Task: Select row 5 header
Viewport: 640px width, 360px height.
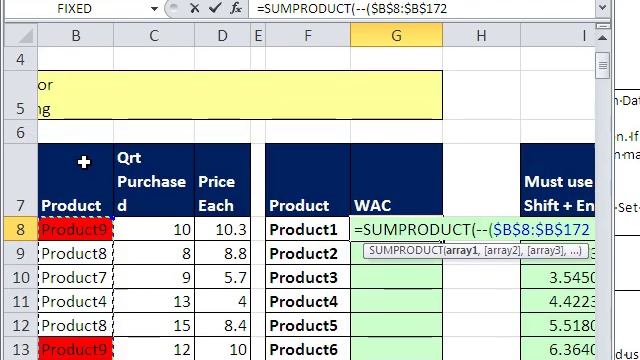Action: click(21, 96)
